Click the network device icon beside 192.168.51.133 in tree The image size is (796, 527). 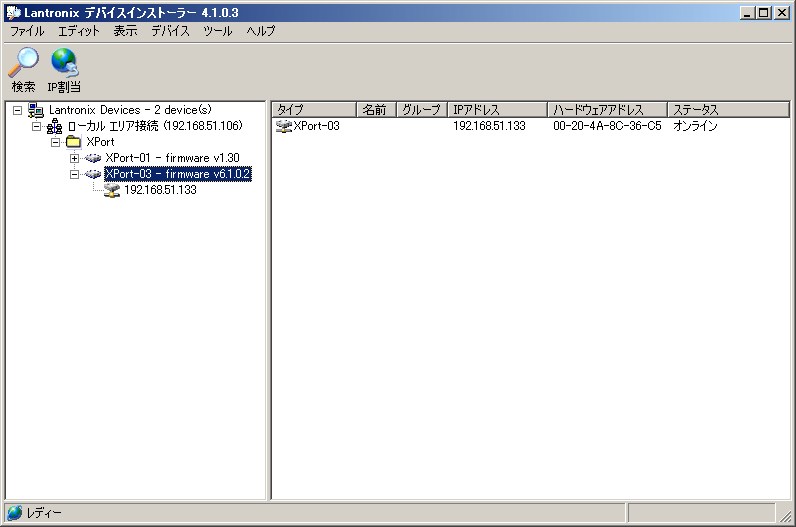pos(112,190)
